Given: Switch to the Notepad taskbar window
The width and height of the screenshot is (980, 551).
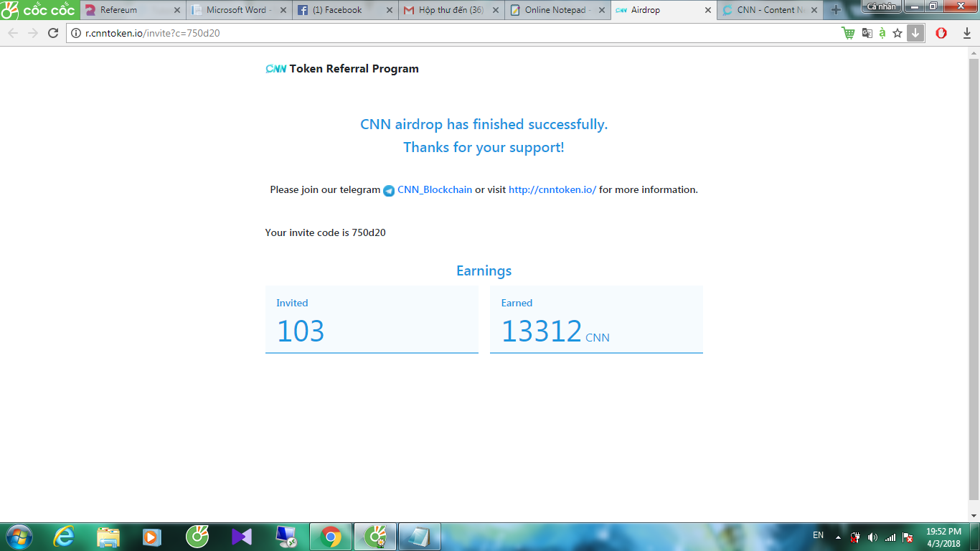Looking at the screenshot, I should tap(420, 537).
